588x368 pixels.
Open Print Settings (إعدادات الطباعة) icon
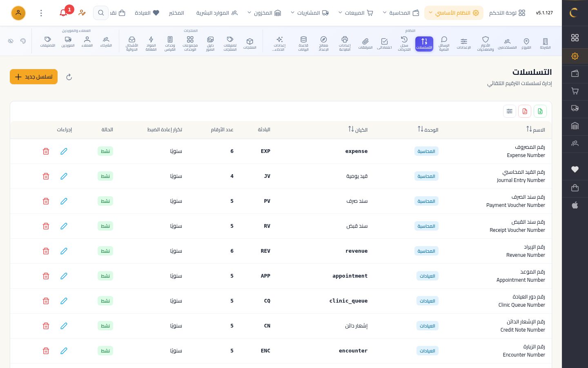click(345, 44)
